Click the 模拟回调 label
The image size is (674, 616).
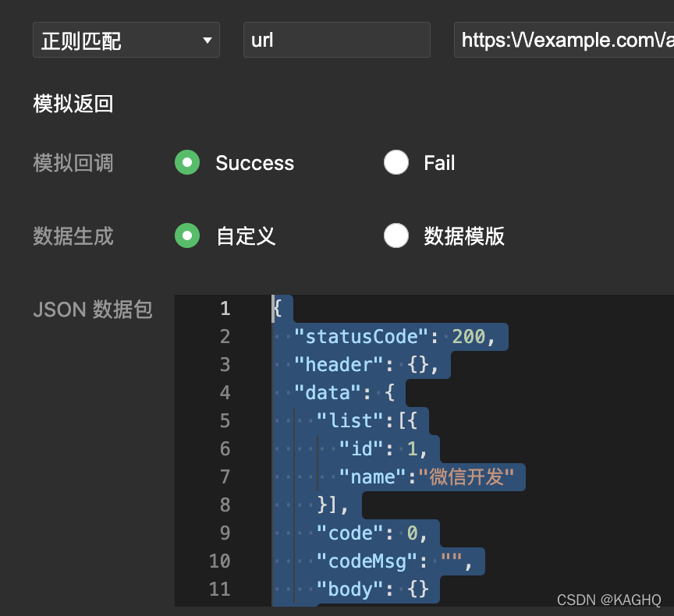(x=73, y=163)
